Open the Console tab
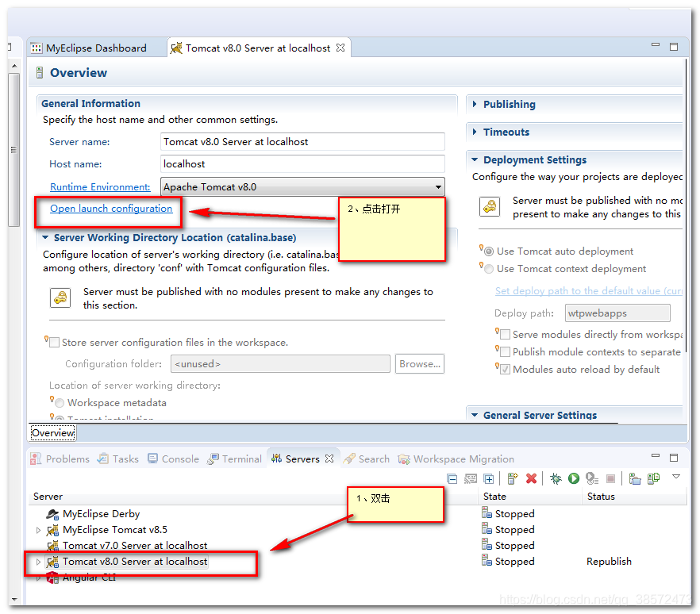 coord(174,459)
